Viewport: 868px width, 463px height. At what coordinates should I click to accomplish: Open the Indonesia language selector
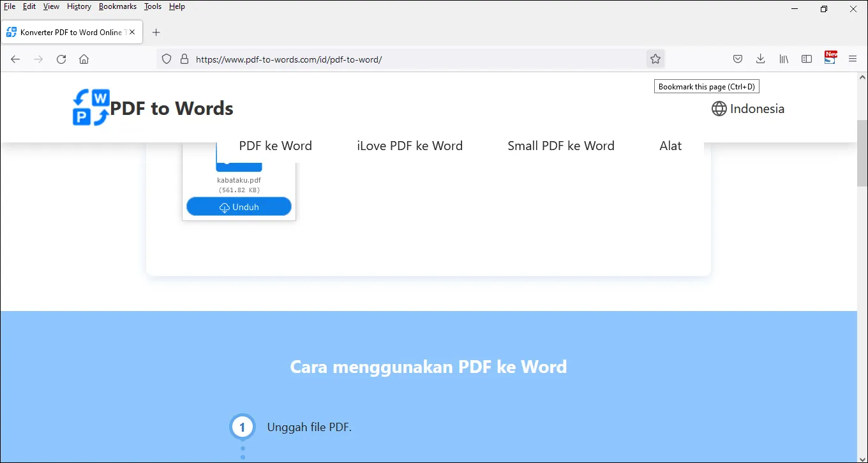pyautogui.click(x=747, y=109)
